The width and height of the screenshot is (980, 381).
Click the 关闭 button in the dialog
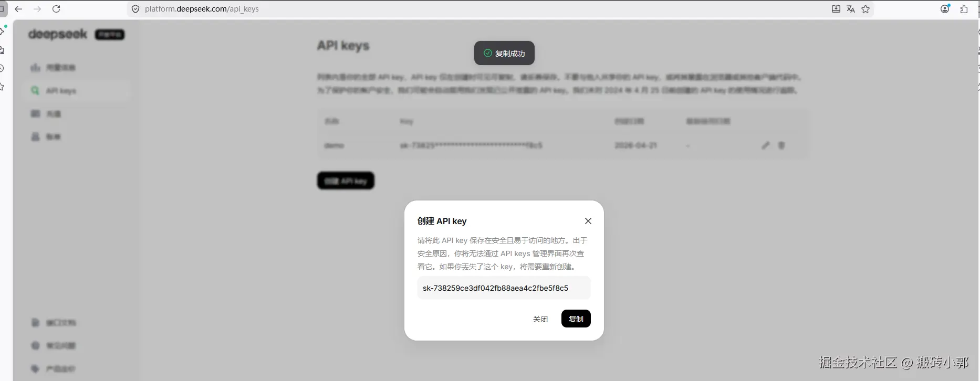(x=540, y=319)
